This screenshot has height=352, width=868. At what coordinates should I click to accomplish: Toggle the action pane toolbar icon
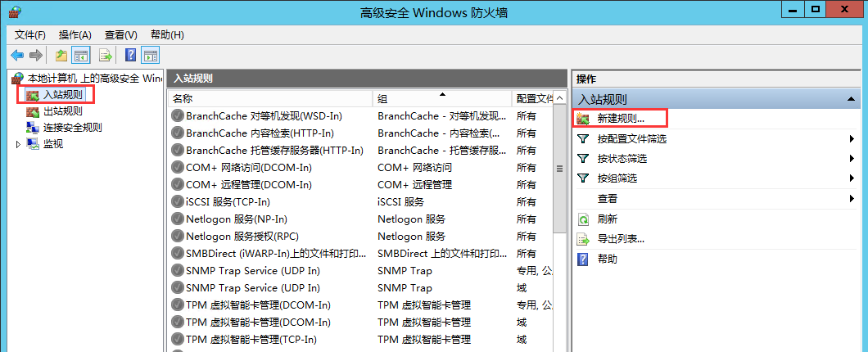pyautogui.click(x=151, y=56)
